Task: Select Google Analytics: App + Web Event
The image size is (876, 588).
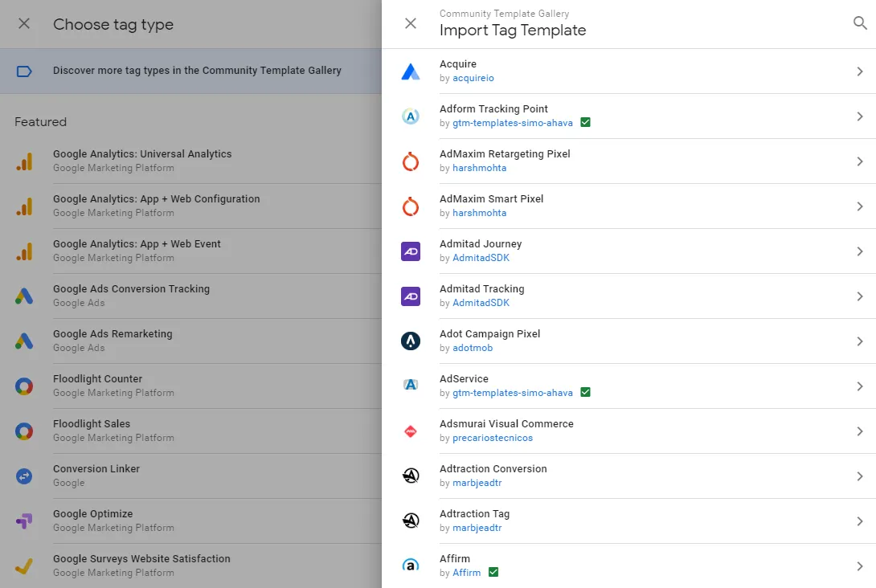Action: click(190, 251)
